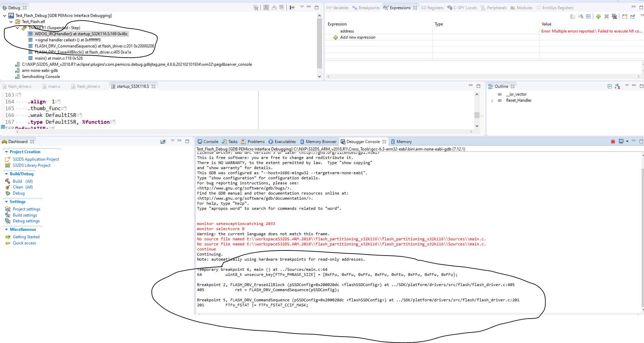The image size is (644, 343).
Task: Click Remove All Expressions icon
Action: click(x=615, y=16)
